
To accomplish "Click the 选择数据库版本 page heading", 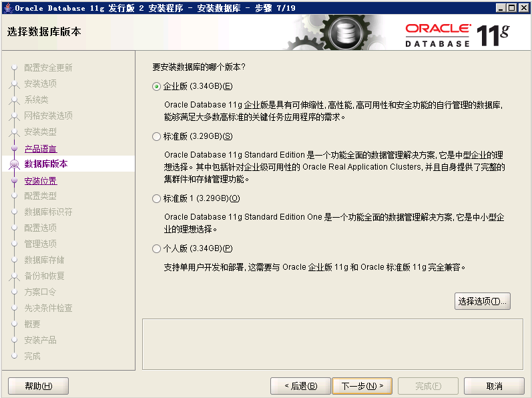I will [x=44, y=32].
